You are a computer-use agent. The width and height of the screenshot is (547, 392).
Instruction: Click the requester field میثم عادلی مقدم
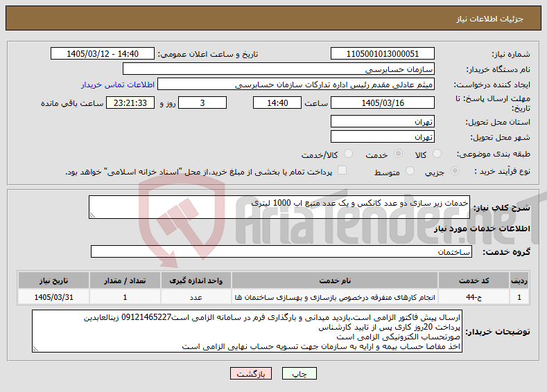pos(296,84)
